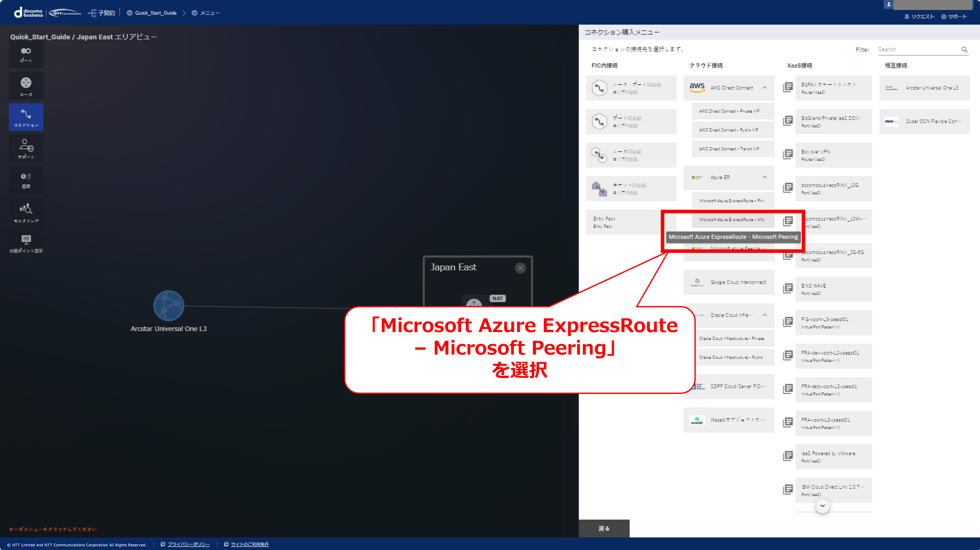Click document icon beside Box over VPN

point(788,155)
